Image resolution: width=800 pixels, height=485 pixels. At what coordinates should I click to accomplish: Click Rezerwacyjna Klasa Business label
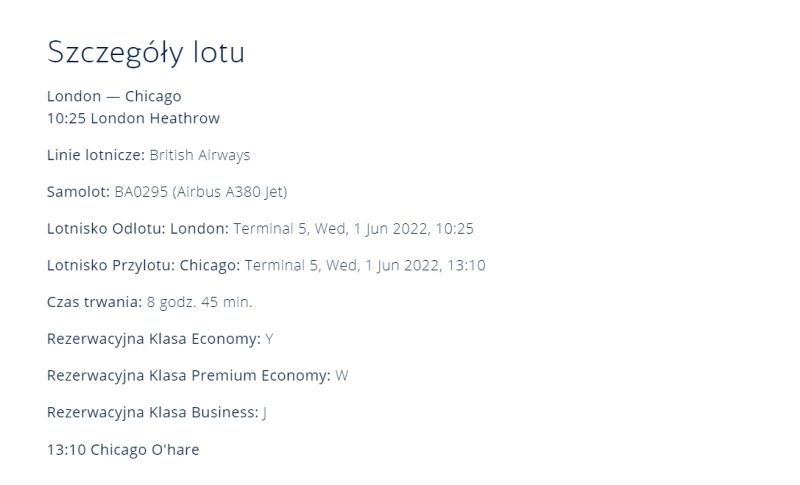153,413
